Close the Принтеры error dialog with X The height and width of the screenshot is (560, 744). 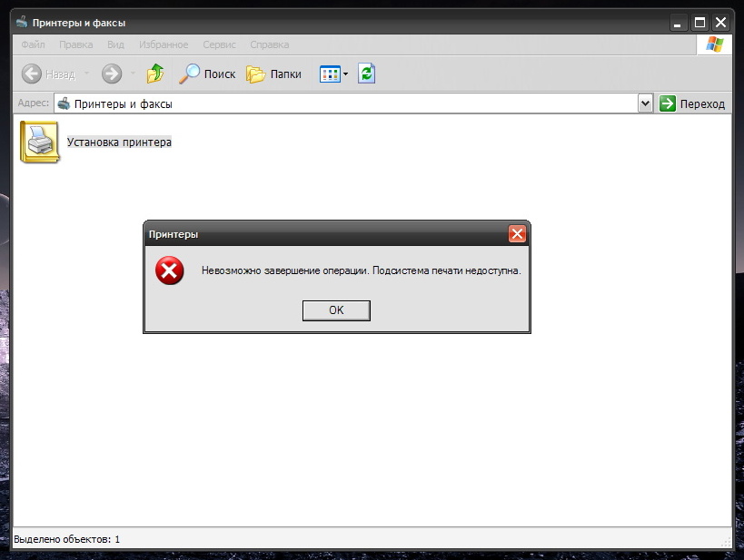[x=517, y=233]
